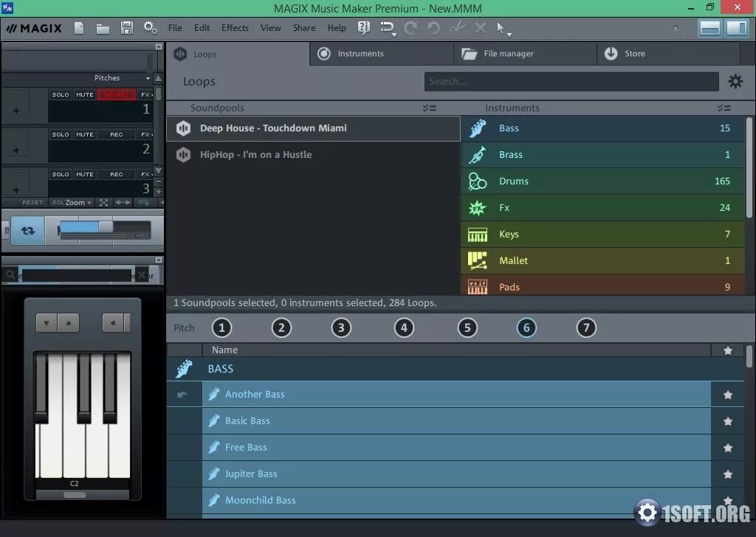Select pitch button 6
Image resolution: width=756 pixels, height=537 pixels.
526,328
